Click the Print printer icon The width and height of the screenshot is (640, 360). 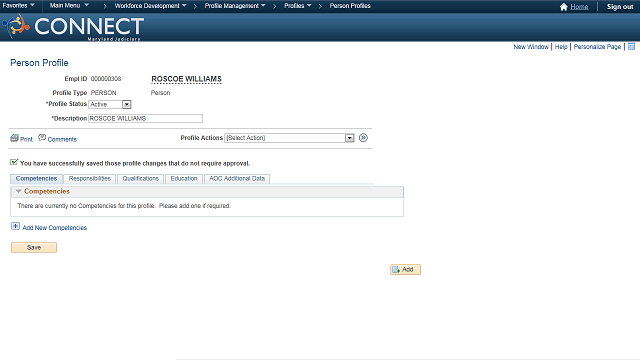(14, 138)
